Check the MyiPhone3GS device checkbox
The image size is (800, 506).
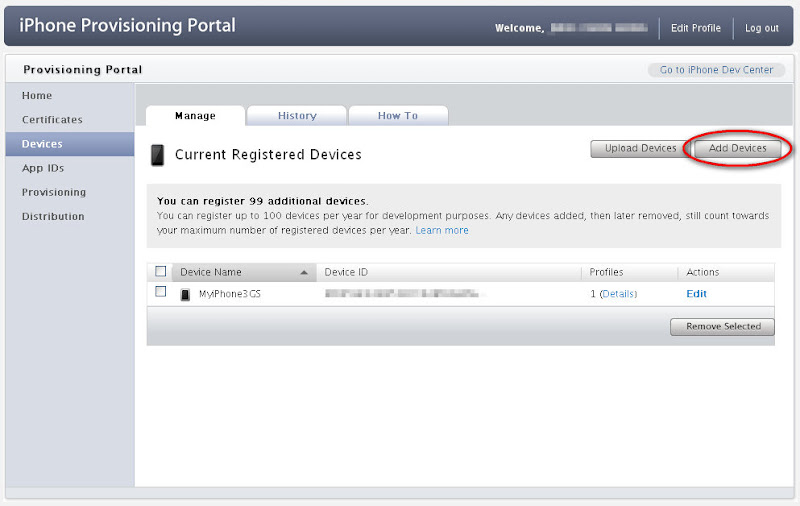pos(161,292)
